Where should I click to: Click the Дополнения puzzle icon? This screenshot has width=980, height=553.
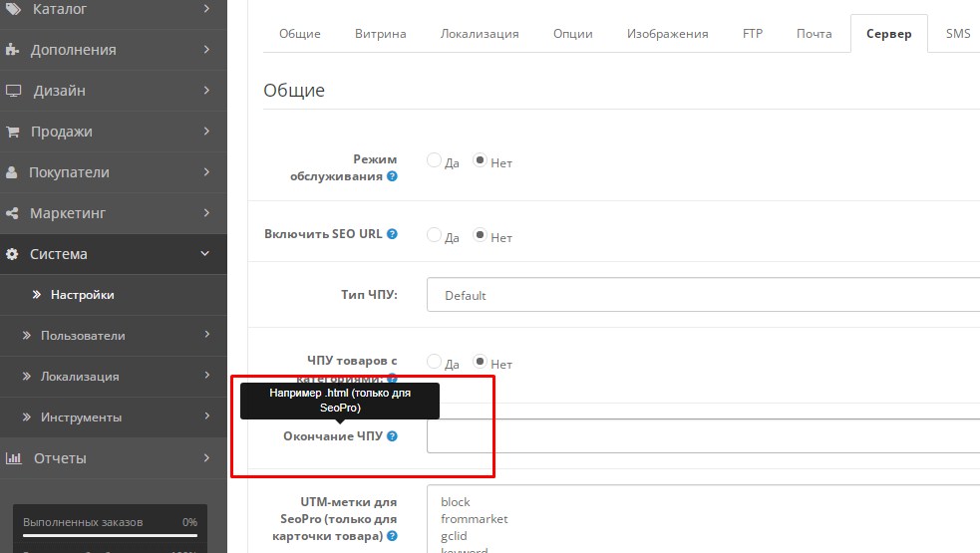click(13, 50)
